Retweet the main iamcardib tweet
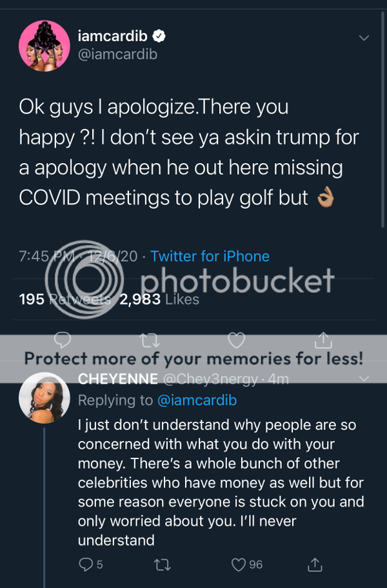 click(x=150, y=339)
